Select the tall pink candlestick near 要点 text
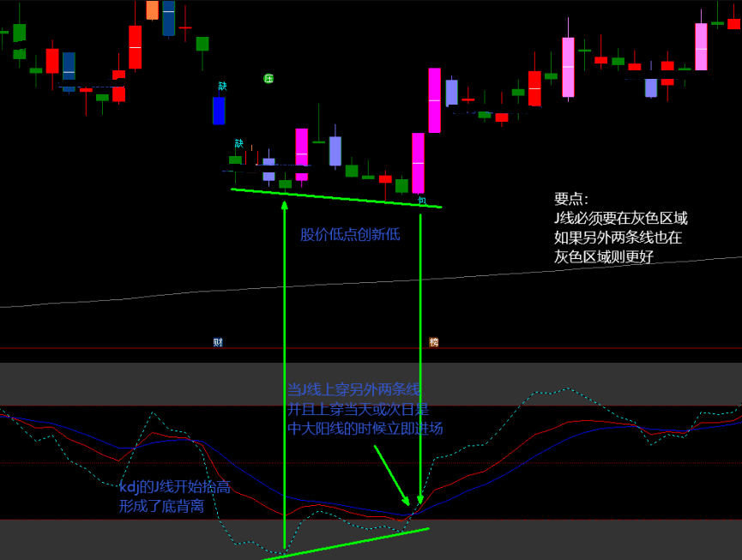Image resolution: width=742 pixels, height=560 pixels. coord(569,67)
